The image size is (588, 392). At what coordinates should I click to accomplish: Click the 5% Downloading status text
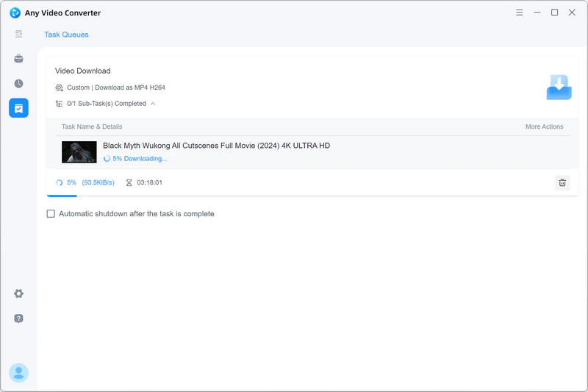click(140, 158)
